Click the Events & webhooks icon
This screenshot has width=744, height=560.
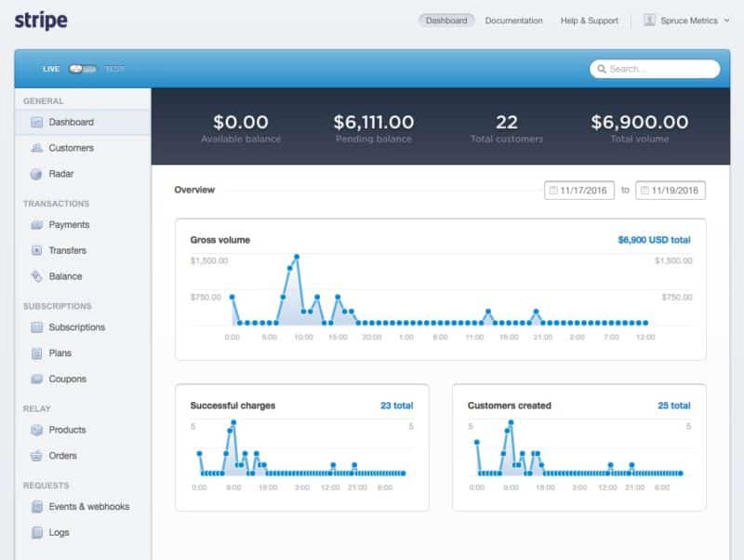36,507
